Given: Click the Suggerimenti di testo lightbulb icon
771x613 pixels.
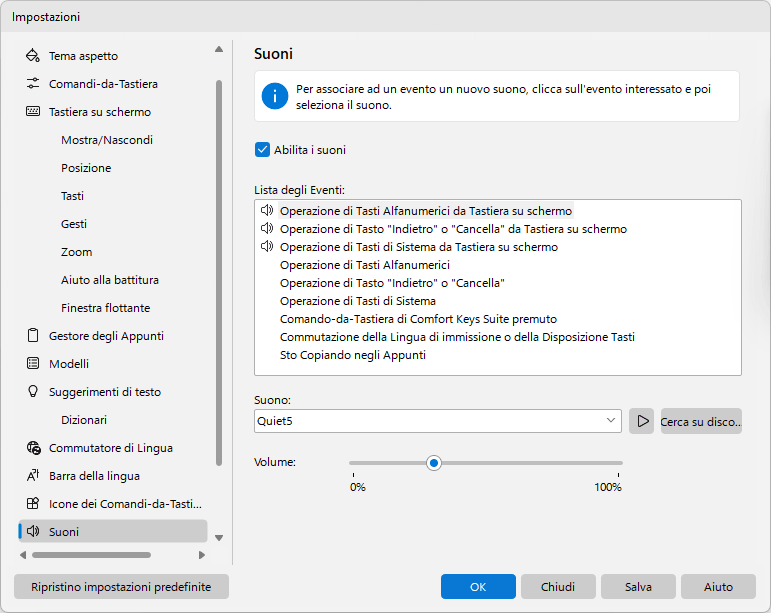Looking at the screenshot, I should click(x=33, y=391).
